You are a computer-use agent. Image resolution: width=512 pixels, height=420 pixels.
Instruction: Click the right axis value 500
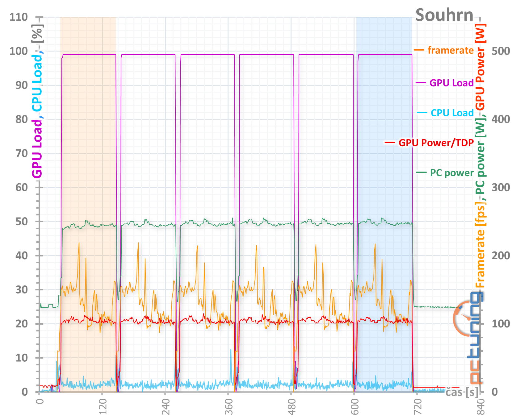click(501, 51)
